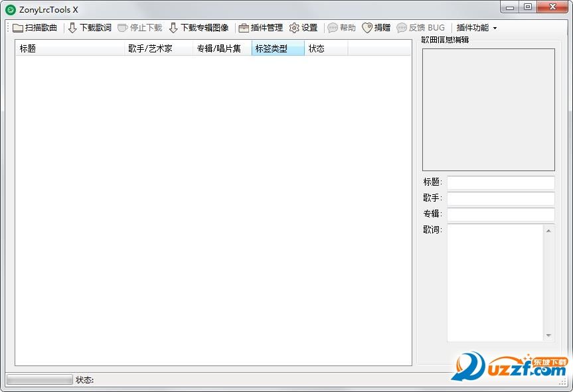Click the lyrics panel scrollbar down arrow
573x392 pixels.
tap(548, 334)
